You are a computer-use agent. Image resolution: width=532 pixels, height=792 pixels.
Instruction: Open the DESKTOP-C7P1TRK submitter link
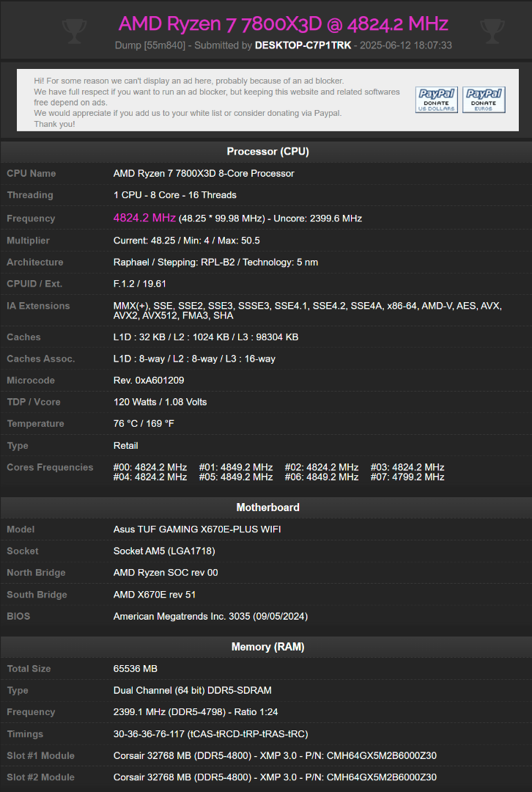point(303,45)
